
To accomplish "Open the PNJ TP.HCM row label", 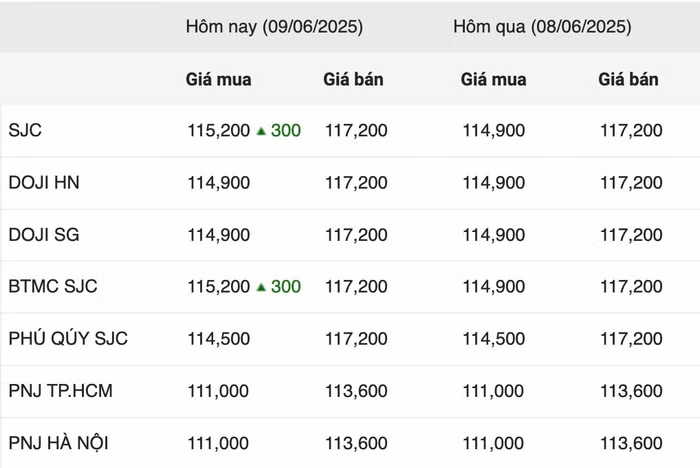I will pyautogui.click(x=60, y=391).
